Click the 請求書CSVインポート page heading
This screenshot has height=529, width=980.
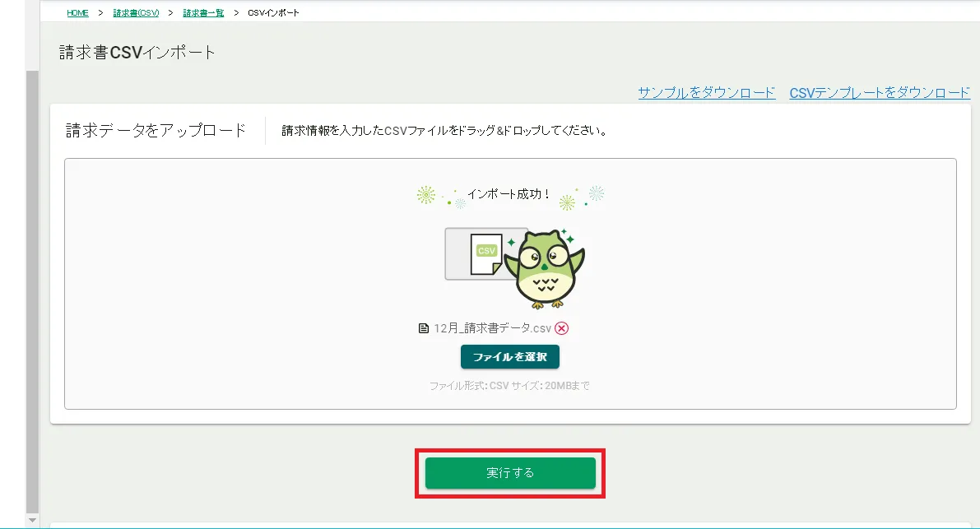click(x=137, y=53)
